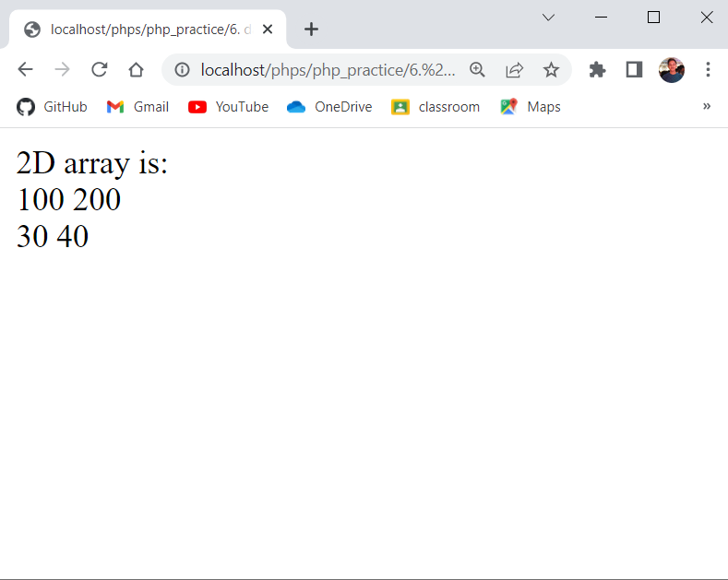The image size is (728, 580).
Task: Open the Chrome three-dot menu
Action: (708, 70)
